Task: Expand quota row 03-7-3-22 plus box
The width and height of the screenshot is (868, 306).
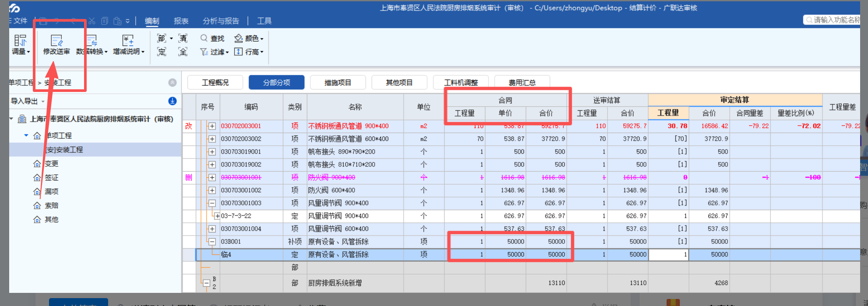Action: click(x=217, y=216)
